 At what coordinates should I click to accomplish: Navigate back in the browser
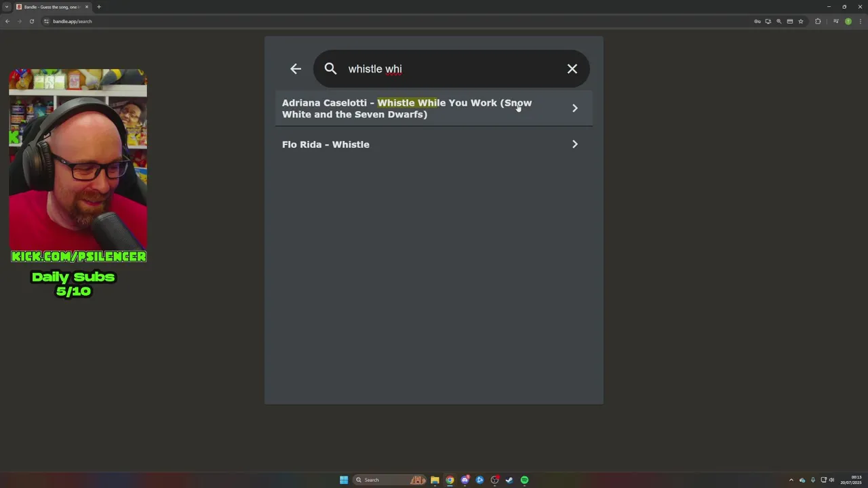pos(7,21)
